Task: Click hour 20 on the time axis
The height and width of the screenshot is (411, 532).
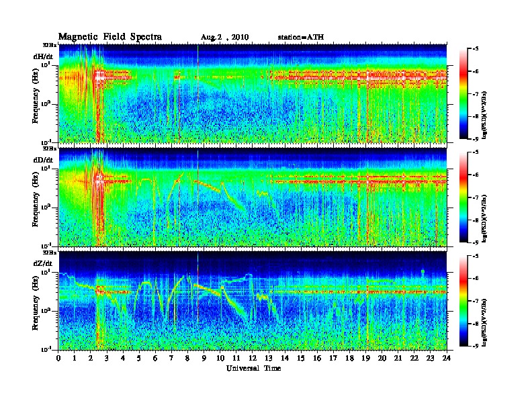Action: [382, 358]
